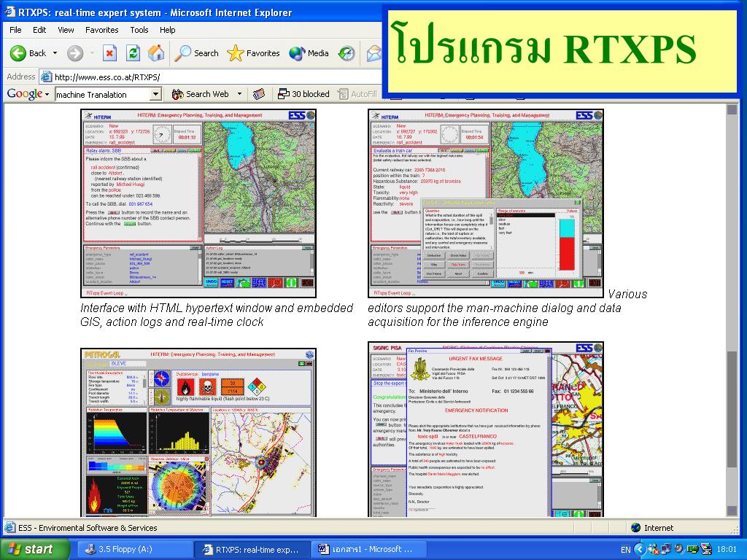Viewport: 747px width, 560px height.
Task: Click the Search Web button
Action: pyautogui.click(x=201, y=94)
